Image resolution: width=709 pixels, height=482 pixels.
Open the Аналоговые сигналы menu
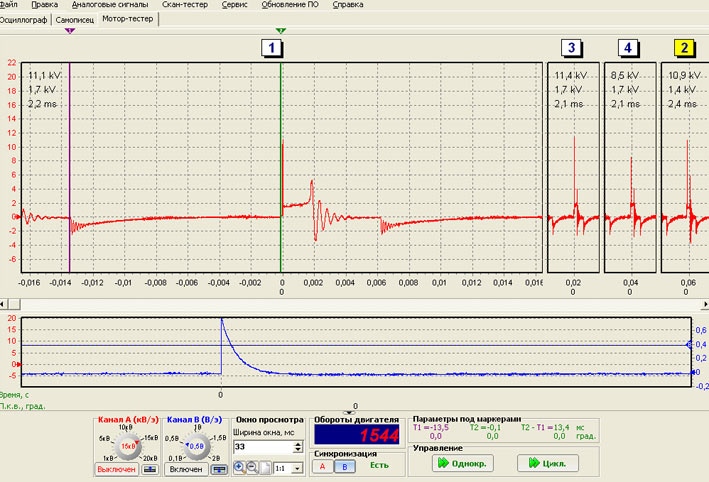click(x=110, y=5)
